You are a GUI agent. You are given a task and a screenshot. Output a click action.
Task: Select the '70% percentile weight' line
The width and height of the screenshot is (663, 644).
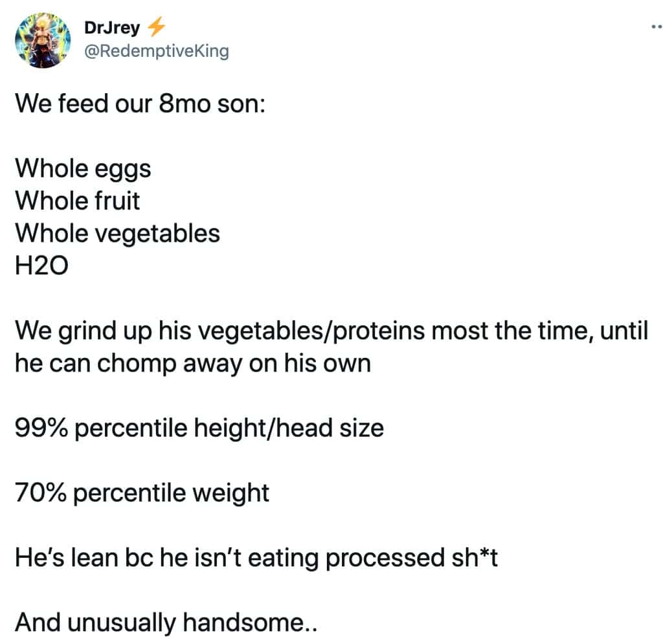[x=142, y=493]
